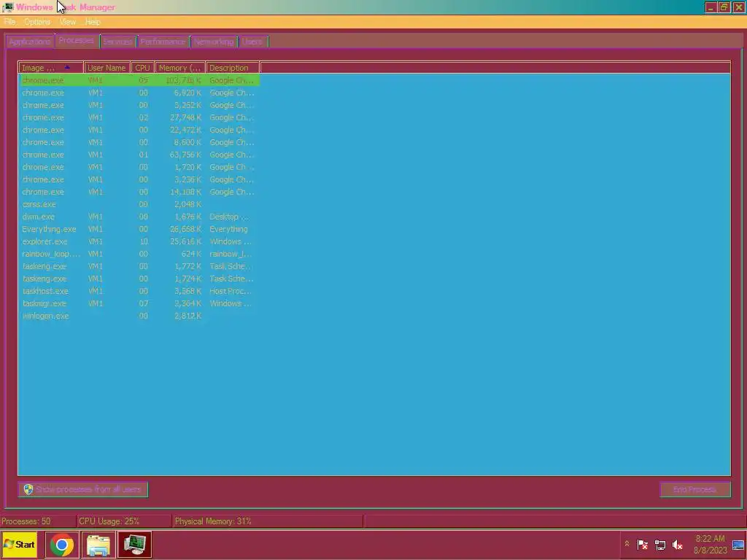Select the winlogon.exe process

click(139, 316)
